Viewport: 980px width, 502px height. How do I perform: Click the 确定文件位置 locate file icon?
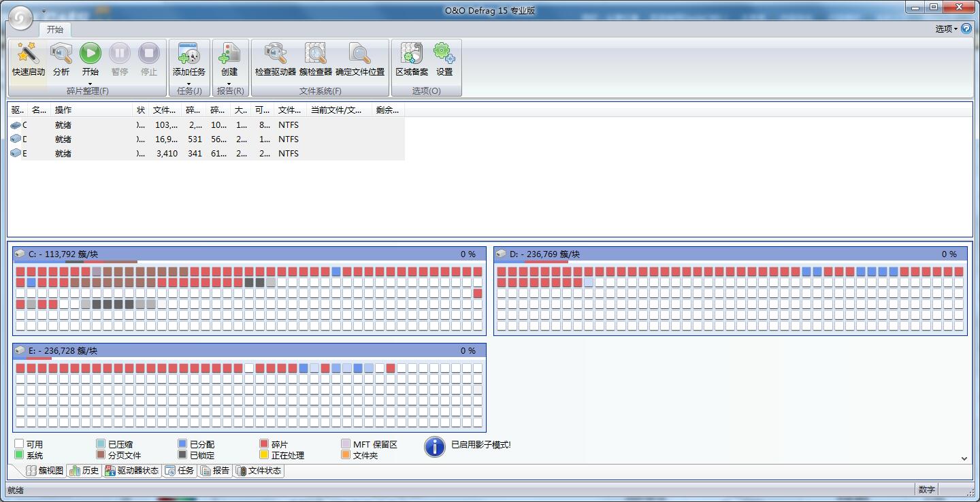(360, 54)
